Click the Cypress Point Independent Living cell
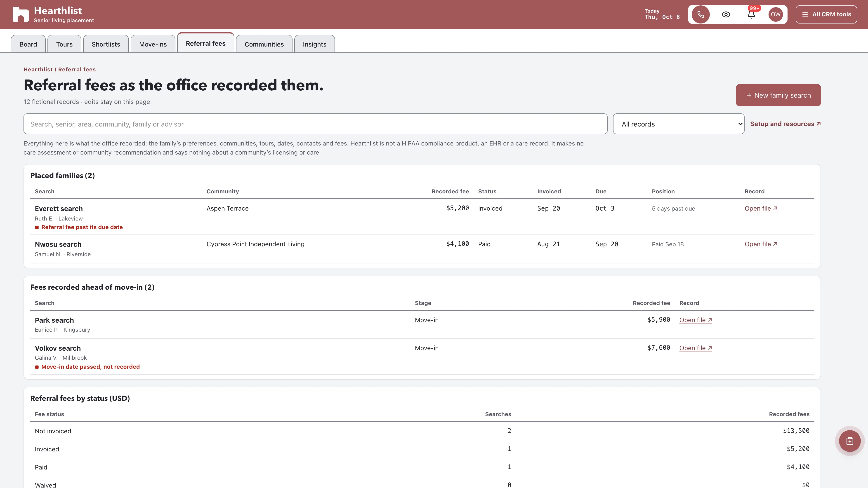This screenshot has height=488, width=868. click(255, 244)
